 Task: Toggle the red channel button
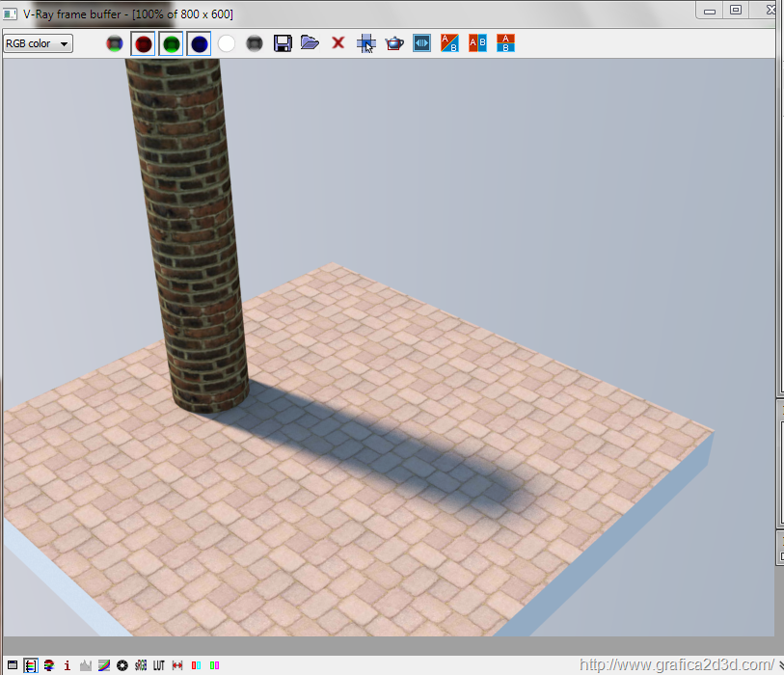coord(143,43)
